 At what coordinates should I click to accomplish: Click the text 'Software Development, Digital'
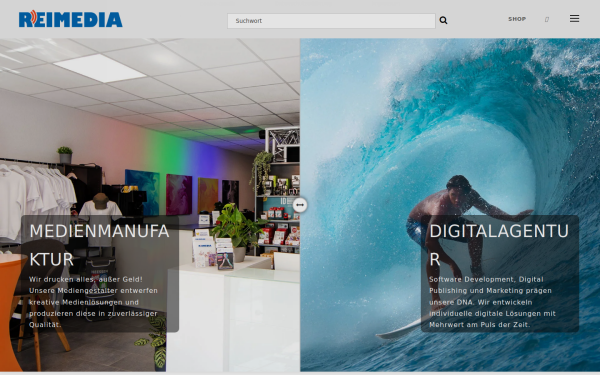pyautogui.click(x=486, y=279)
